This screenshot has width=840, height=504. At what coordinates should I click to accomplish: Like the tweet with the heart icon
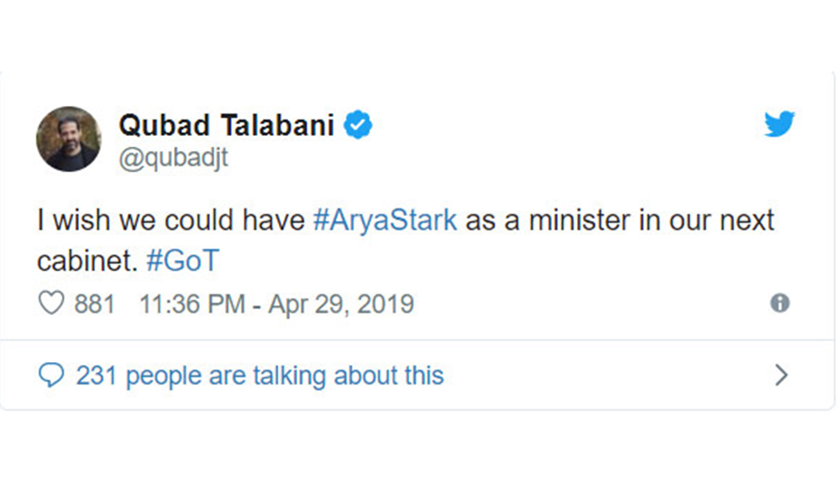tap(51, 302)
